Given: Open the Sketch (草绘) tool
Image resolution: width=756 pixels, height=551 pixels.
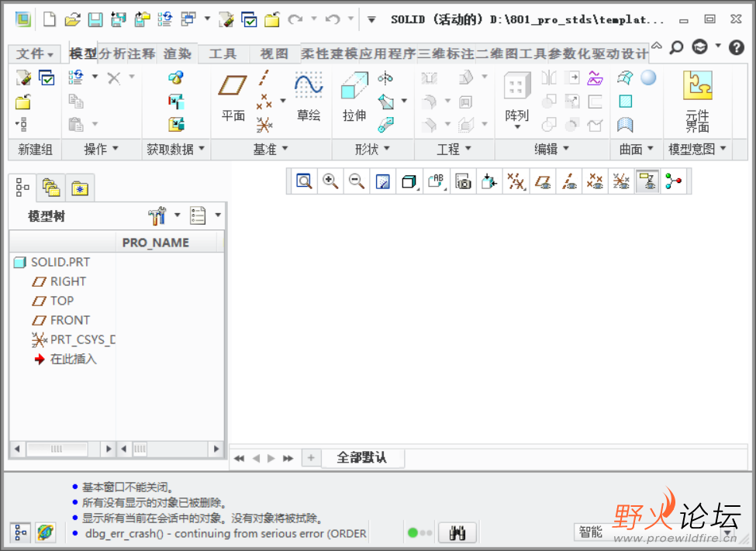Looking at the screenshot, I should click(x=309, y=96).
